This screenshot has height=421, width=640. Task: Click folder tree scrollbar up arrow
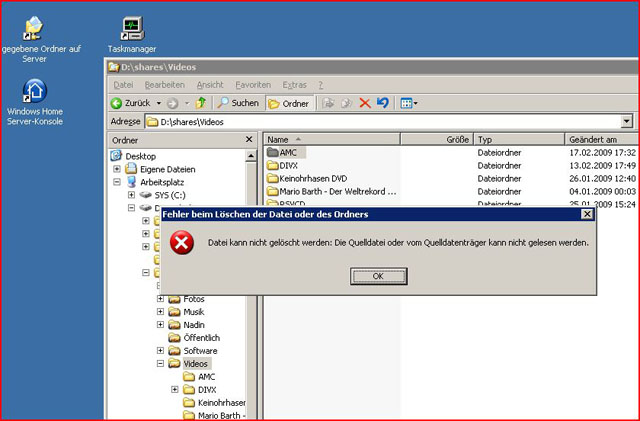point(251,156)
